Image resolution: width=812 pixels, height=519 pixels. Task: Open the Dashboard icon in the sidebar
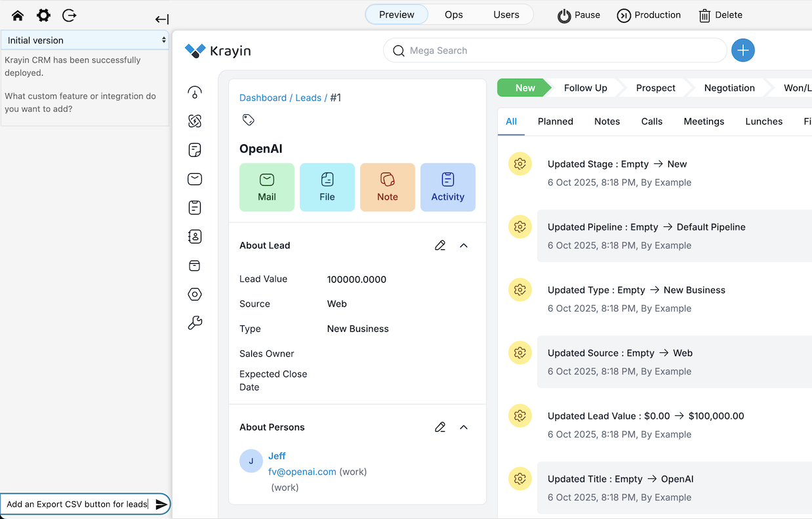[195, 93]
